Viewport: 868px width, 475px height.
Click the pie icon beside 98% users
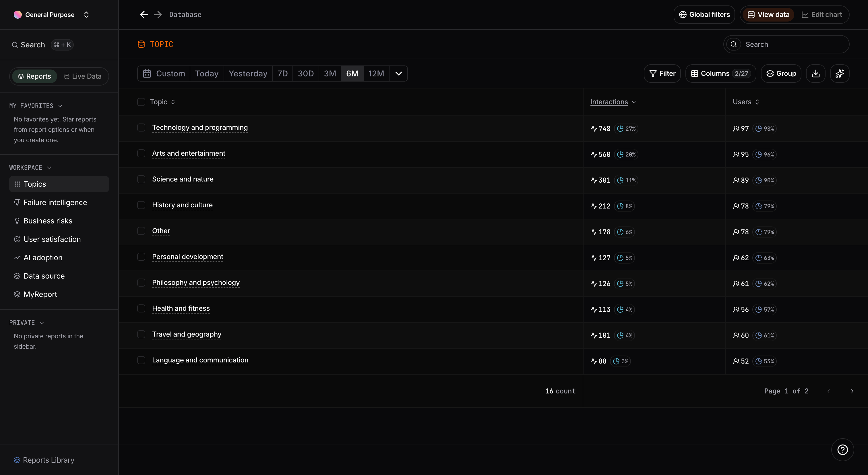coord(758,128)
